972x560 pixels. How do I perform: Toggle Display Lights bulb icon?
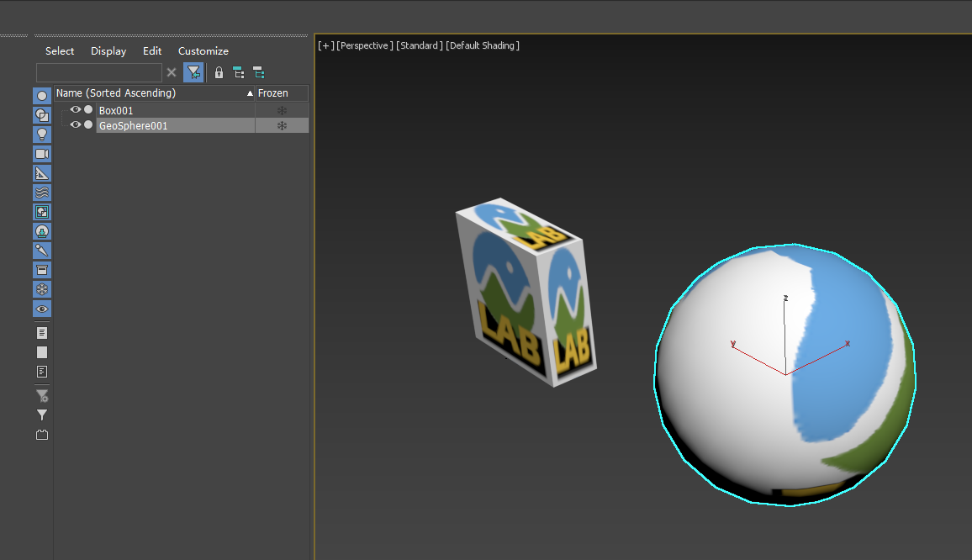[x=42, y=135]
